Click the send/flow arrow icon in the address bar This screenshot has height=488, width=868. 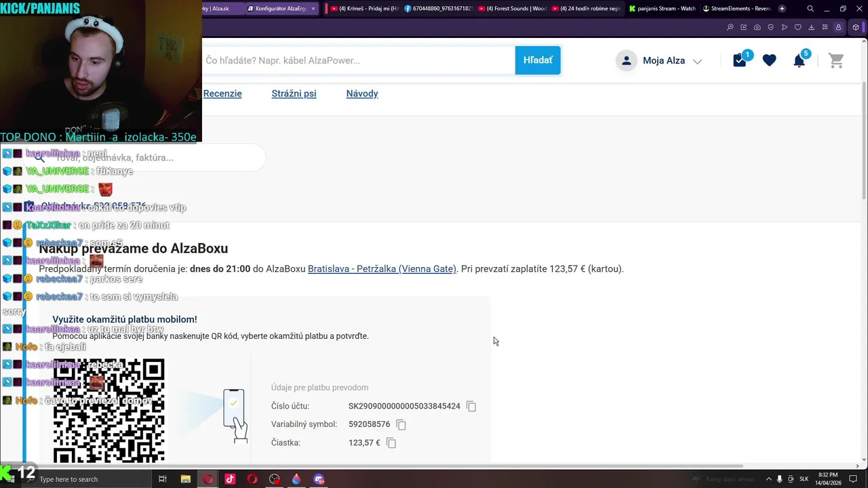[785, 27]
